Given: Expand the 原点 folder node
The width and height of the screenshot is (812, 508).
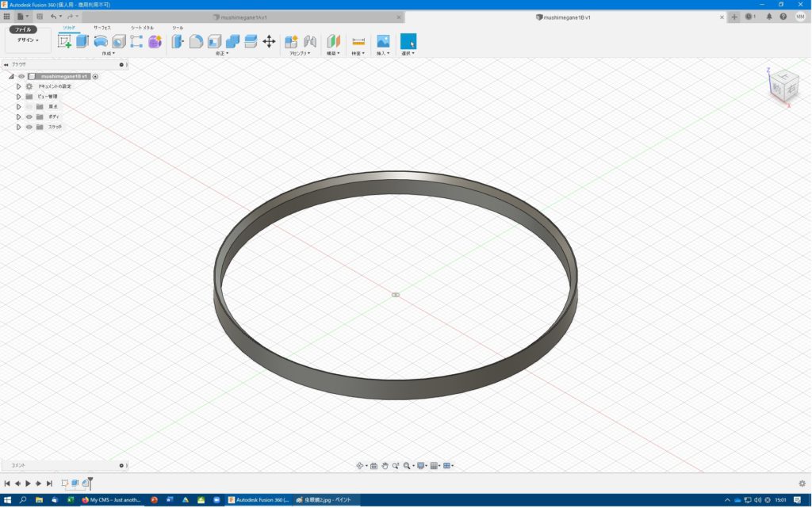Looking at the screenshot, I should [x=19, y=106].
